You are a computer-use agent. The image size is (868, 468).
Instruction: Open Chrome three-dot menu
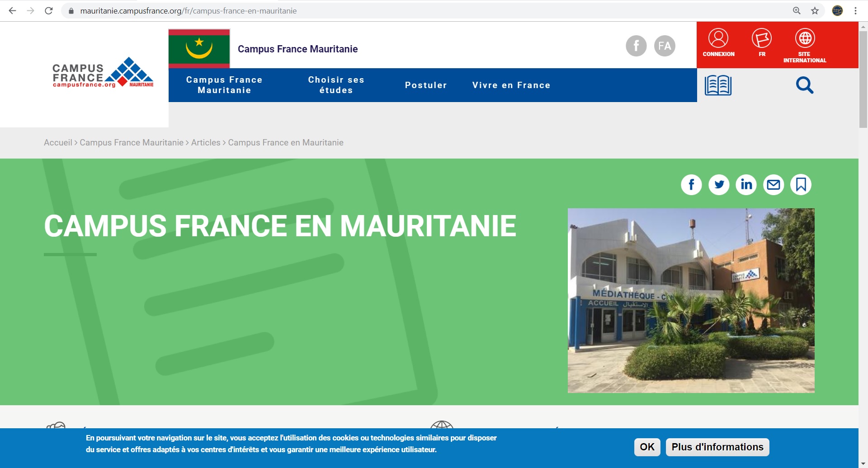[855, 11]
